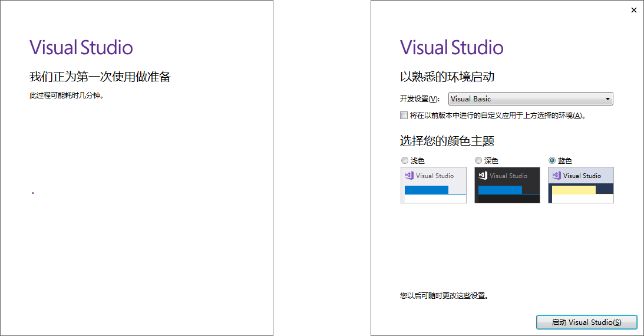
Task: Click the VS logo icon in dark preview
Action: click(x=483, y=176)
